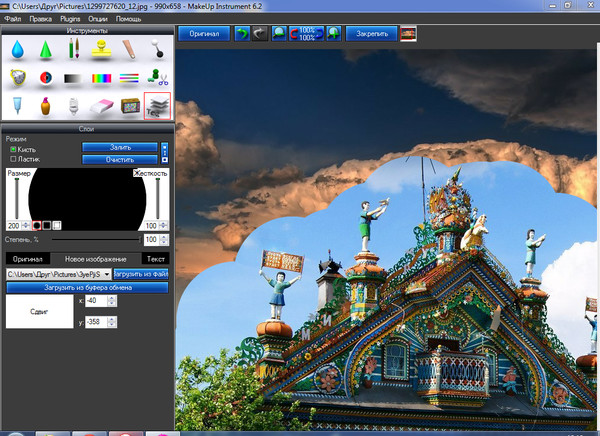Adjust the y shift stepper
This screenshot has width=600, height=436.
coord(111,322)
